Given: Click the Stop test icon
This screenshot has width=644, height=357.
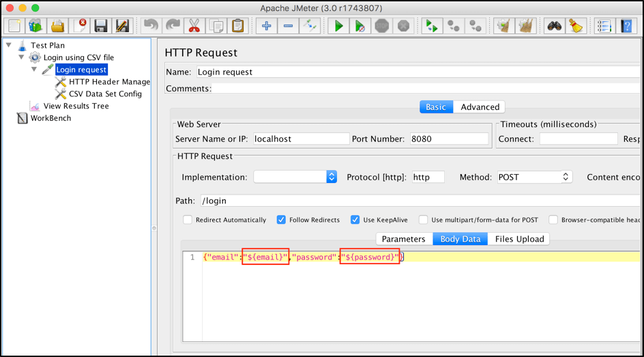Looking at the screenshot, I should click(x=382, y=26).
